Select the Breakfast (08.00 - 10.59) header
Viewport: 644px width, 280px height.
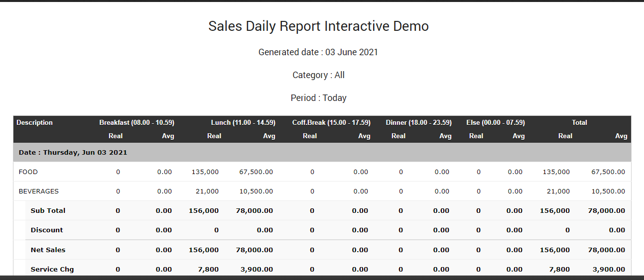(x=136, y=123)
